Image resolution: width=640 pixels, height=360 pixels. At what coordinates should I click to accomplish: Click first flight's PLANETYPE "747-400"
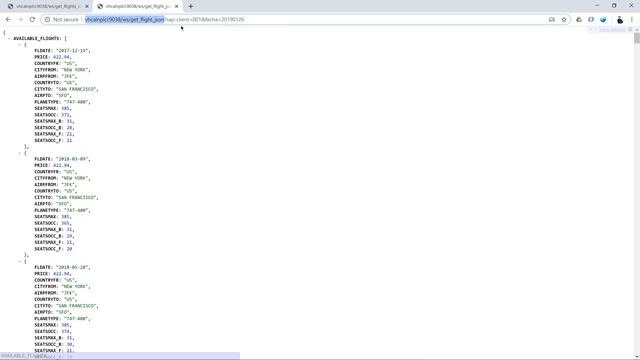tap(76, 102)
